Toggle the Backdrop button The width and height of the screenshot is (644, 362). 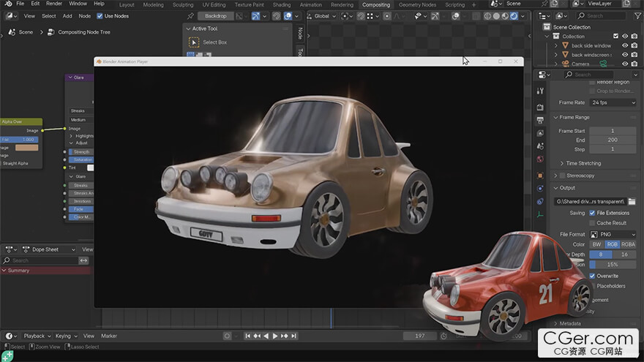point(215,15)
